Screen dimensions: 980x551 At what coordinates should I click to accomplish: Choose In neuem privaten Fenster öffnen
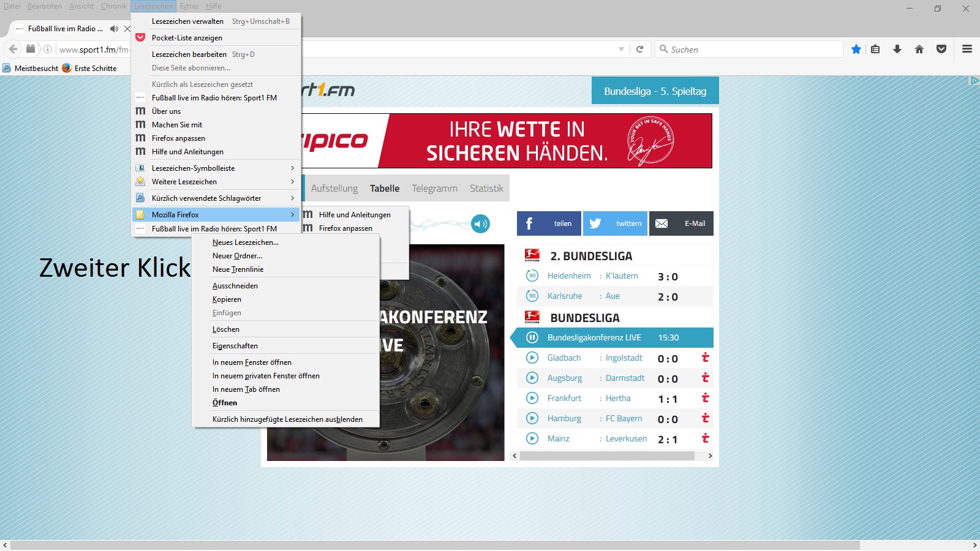[285, 376]
